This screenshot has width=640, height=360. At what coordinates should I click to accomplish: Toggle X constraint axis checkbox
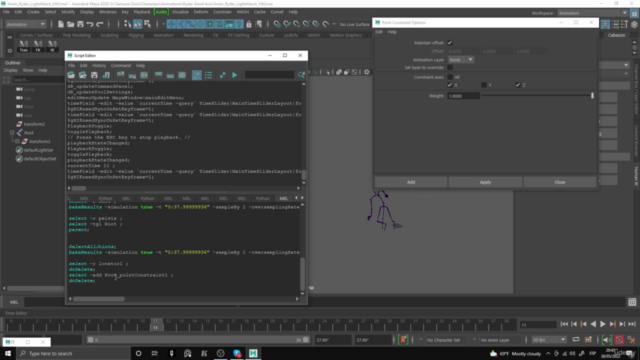click(450, 85)
